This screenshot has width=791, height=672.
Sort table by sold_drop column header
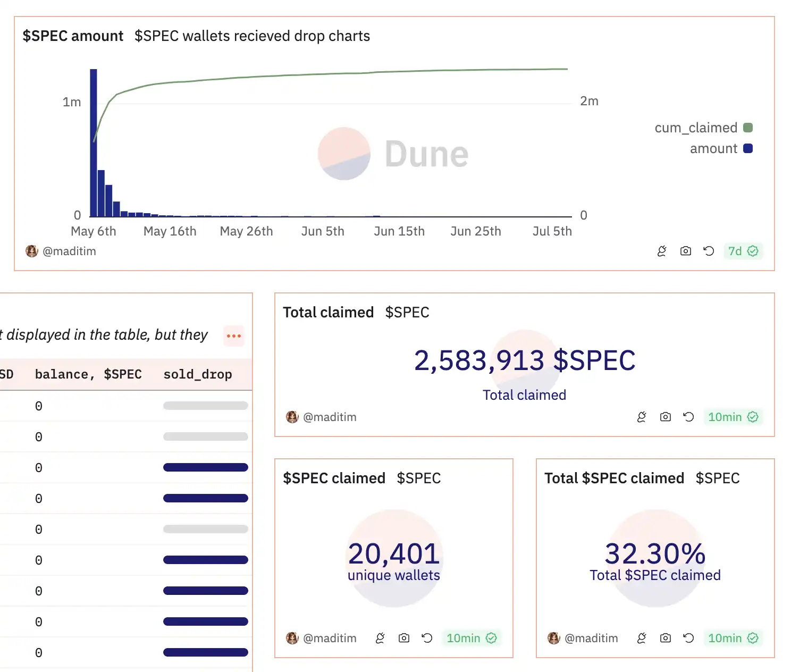click(197, 374)
